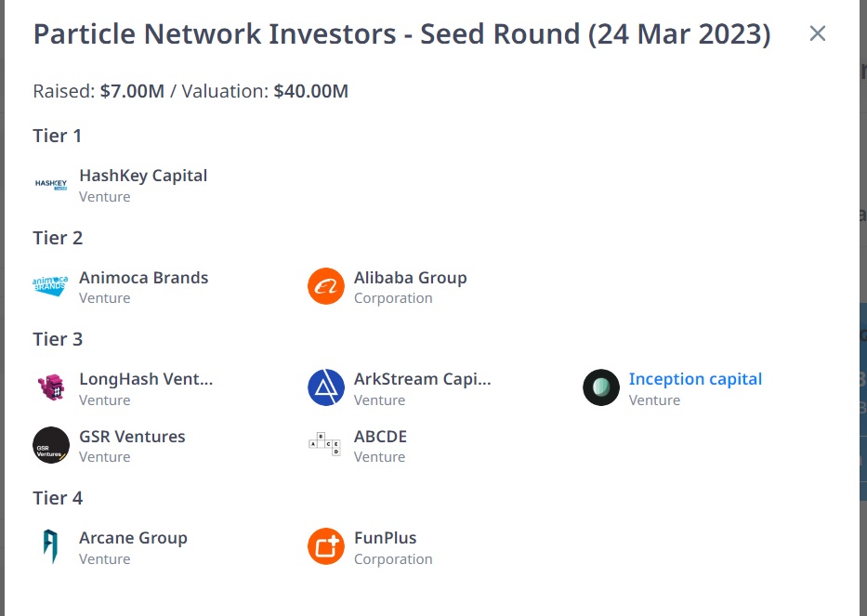
Task: Click the HashKey Capital logo icon
Action: click(51, 184)
